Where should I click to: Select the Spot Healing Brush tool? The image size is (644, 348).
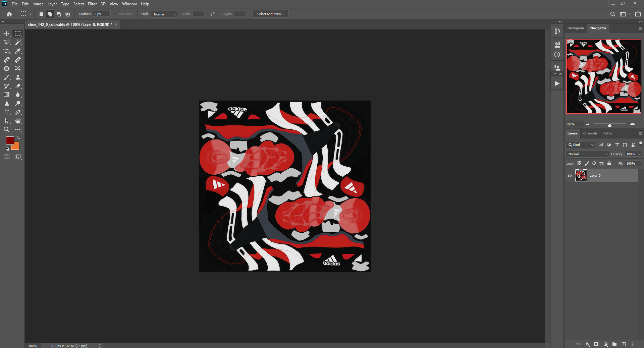(x=7, y=60)
